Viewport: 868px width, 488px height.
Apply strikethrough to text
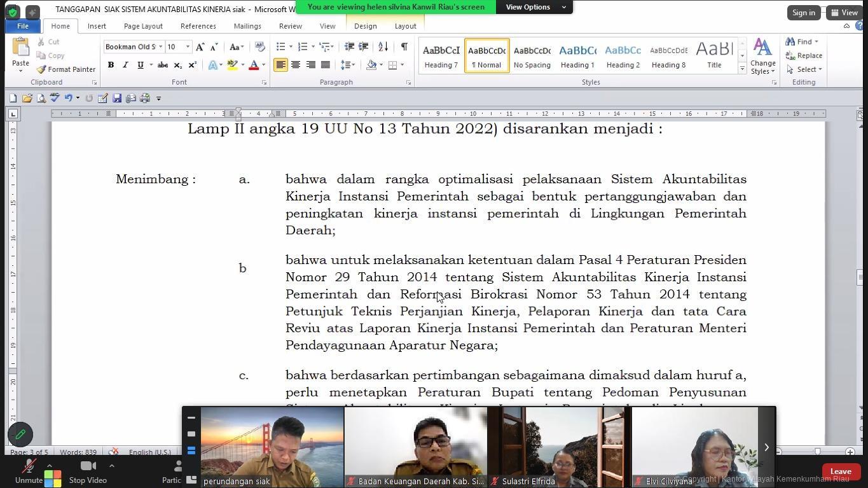pos(163,65)
